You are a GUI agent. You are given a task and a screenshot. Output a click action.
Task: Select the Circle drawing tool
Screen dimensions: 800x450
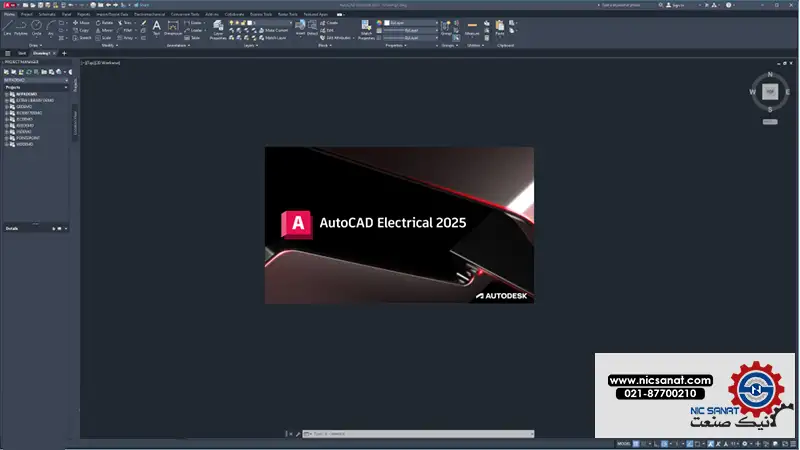pyautogui.click(x=36, y=28)
